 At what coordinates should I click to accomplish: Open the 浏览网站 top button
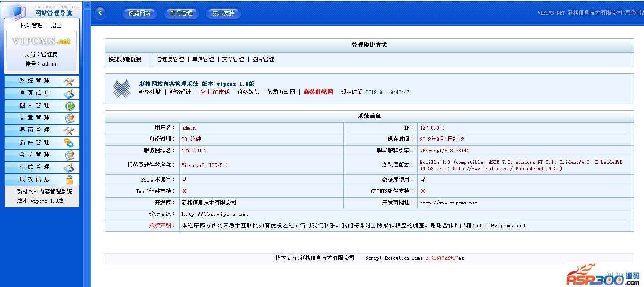click(x=139, y=13)
